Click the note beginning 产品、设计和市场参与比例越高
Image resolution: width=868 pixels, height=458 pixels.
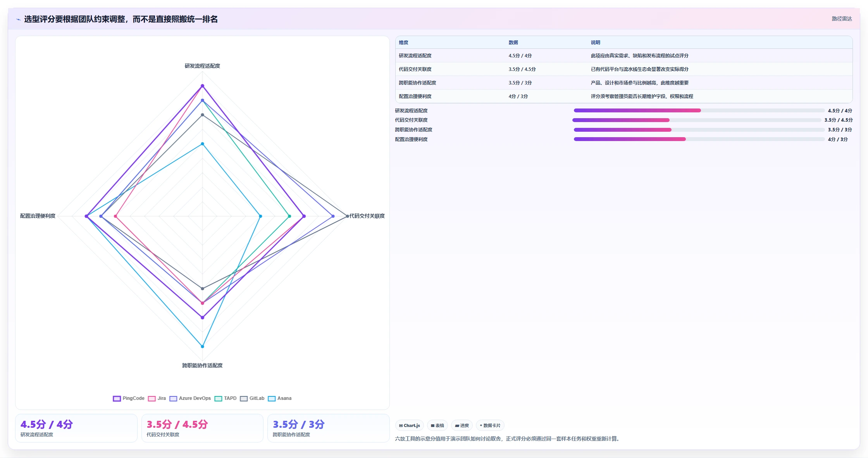pos(639,83)
